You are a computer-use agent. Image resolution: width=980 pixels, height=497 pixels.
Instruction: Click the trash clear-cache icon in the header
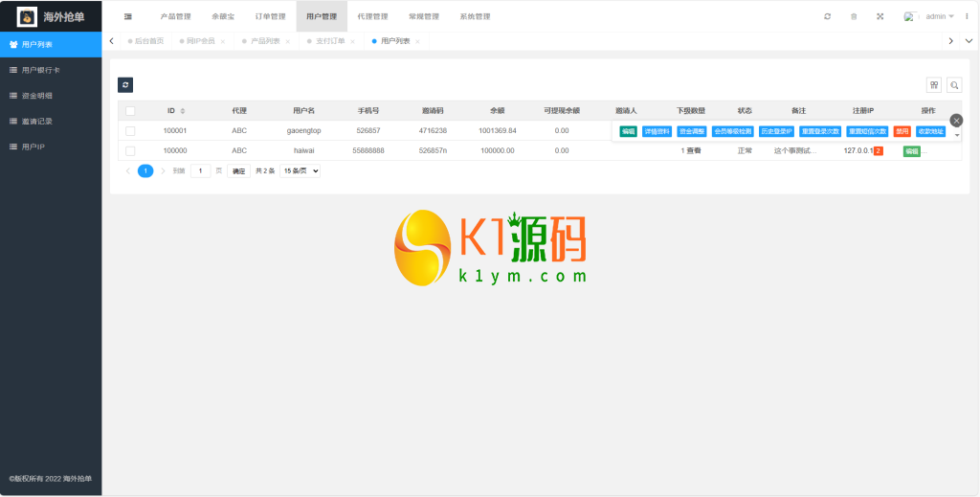coord(854,16)
